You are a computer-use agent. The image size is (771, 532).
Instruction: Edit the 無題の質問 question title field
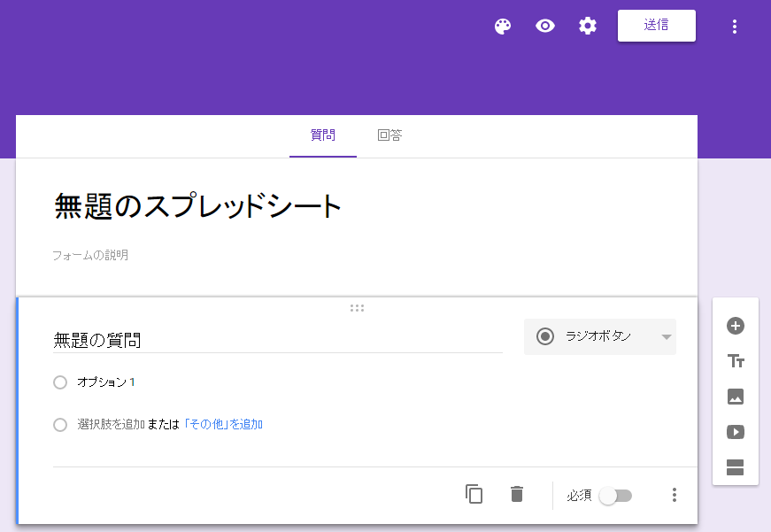(x=278, y=340)
